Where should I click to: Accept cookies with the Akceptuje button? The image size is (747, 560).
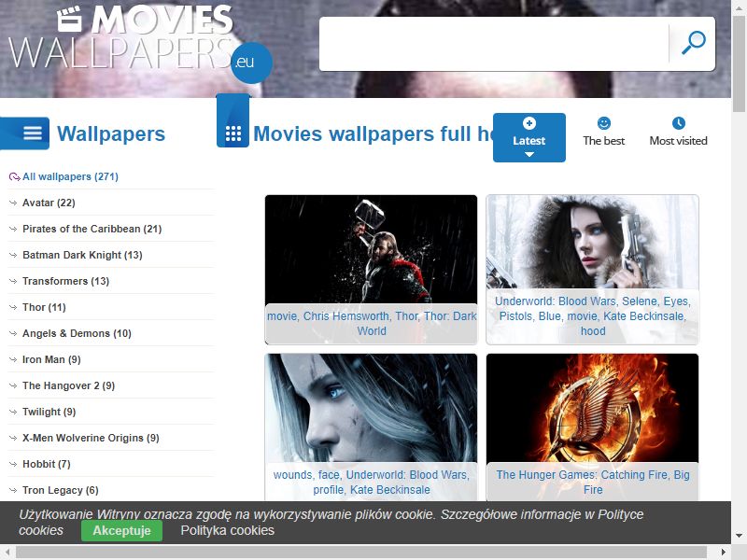pos(122,530)
